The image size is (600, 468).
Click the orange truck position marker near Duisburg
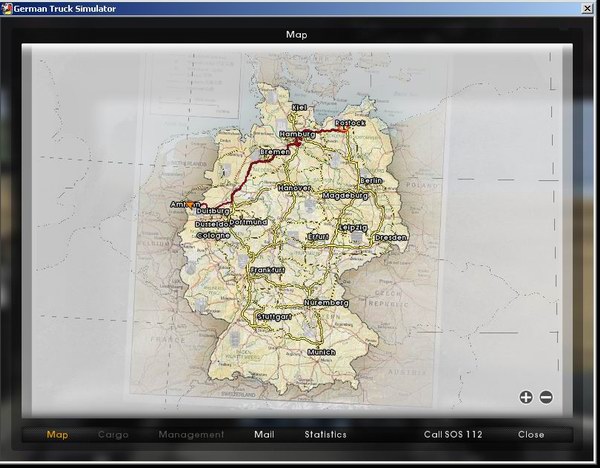pyautogui.click(x=190, y=204)
